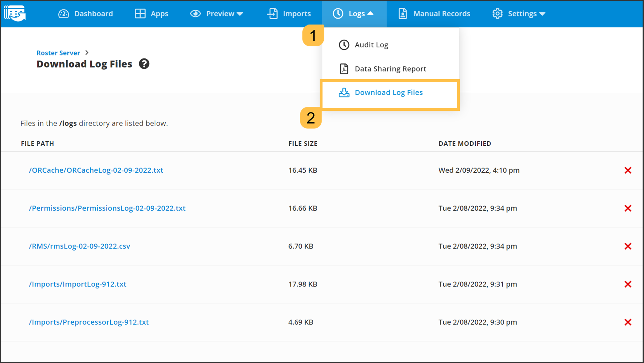Click the Audit Log clock icon
644x363 pixels.
(344, 45)
